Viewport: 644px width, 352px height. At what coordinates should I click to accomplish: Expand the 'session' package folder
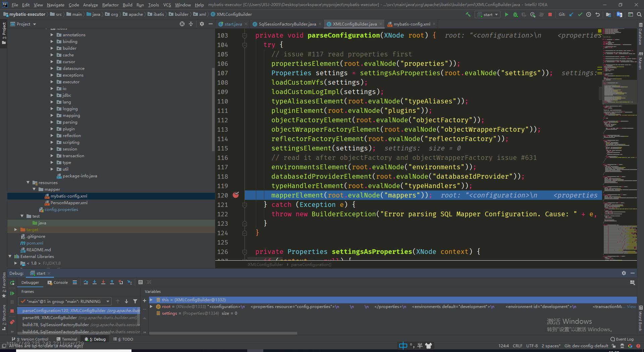52,149
